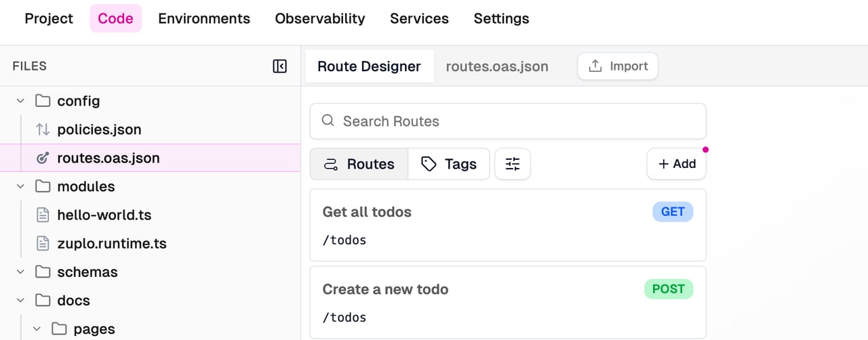The height and width of the screenshot is (340, 868).
Task: Click the modules folder icon
Action: click(43, 186)
